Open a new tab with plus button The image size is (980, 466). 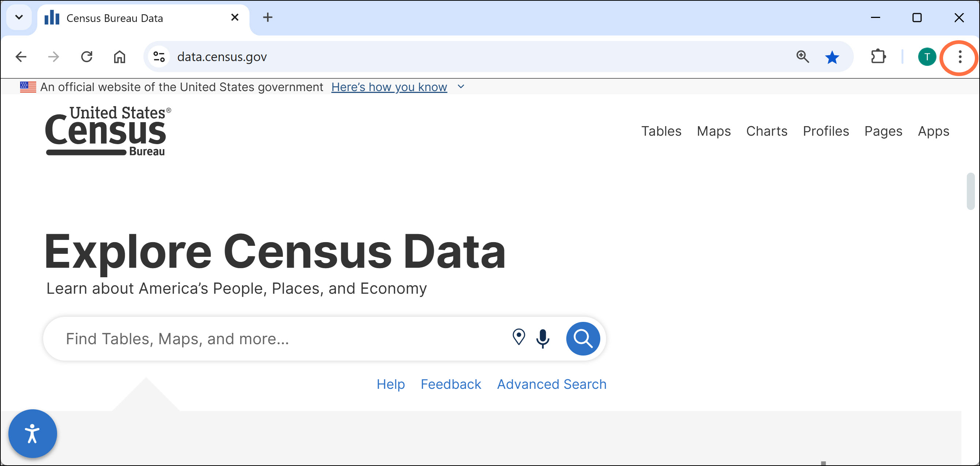[x=267, y=18]
